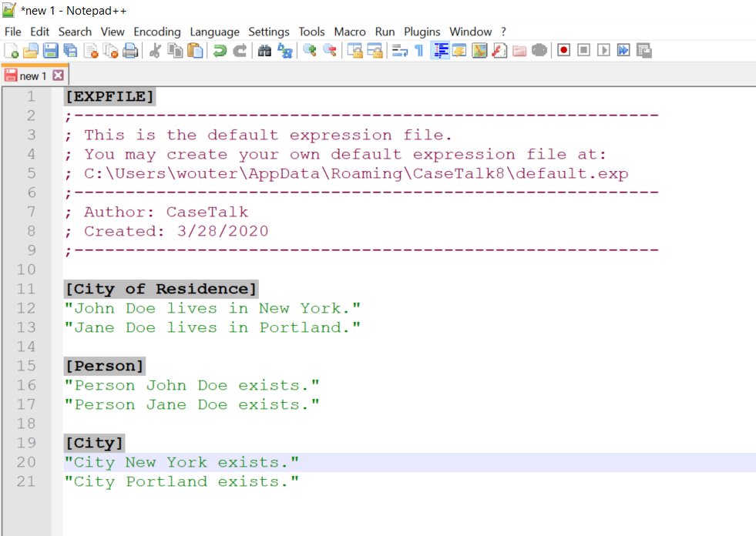Click Run a Macro Multiple Times icon
Screen dimensions: 756x536
coord(623,51)
